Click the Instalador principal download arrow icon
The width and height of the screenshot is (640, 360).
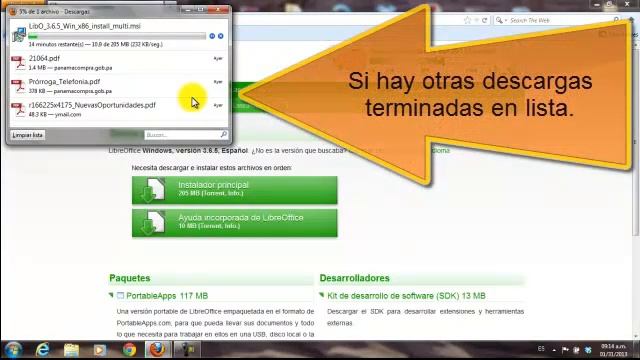click(152, 190)
